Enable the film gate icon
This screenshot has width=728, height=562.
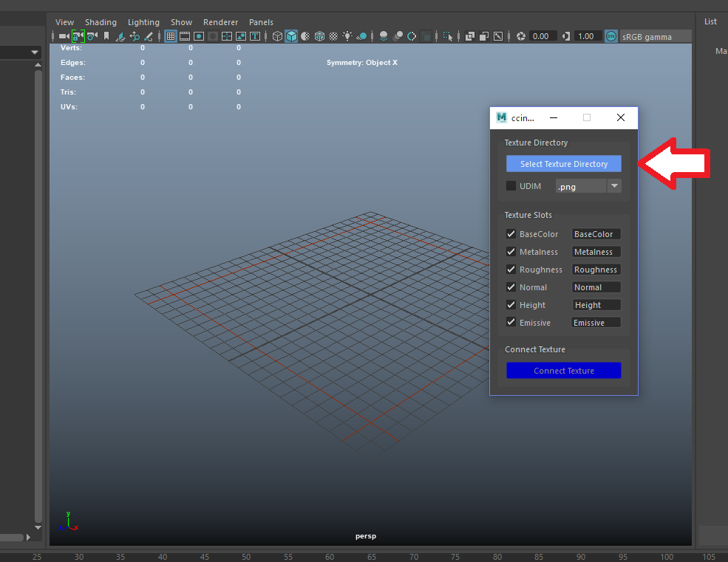(185, 36)
